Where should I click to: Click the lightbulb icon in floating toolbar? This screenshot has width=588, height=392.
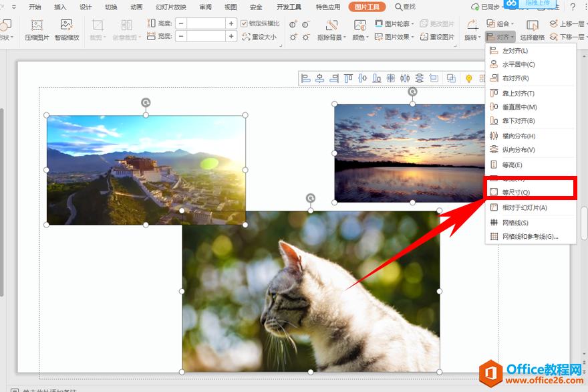[x=469, y=79]
